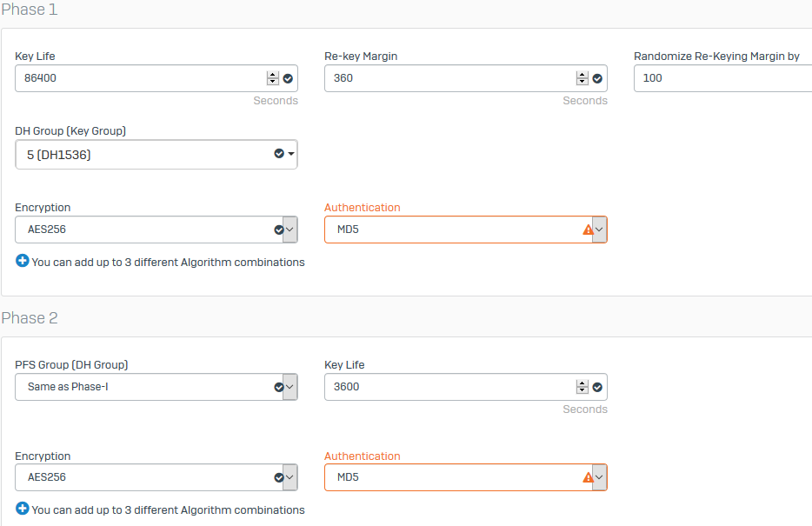Expand the Phase 1 Encryption AES256 dropdown
The height and width of the screenshot is (526, 812).
pyautogui.click(x=290, y=230)
